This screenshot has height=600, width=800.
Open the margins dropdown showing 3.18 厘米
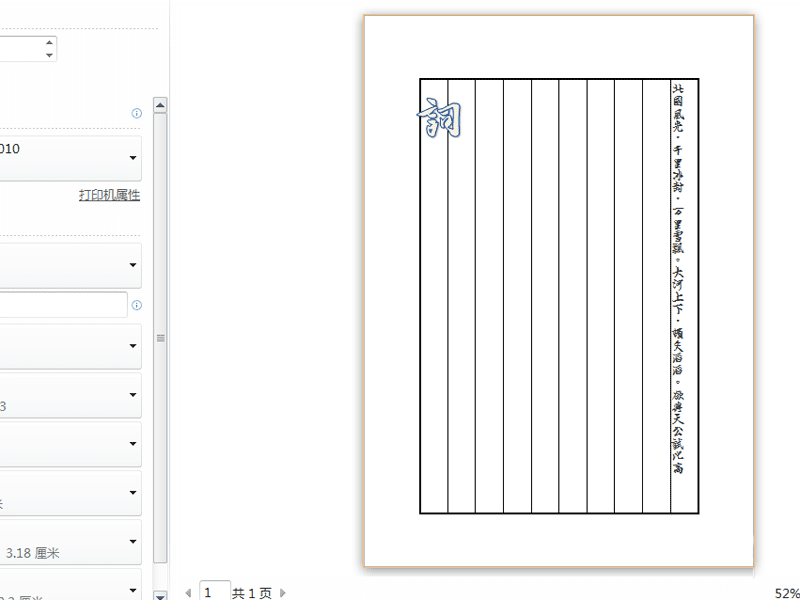[70, 542]
